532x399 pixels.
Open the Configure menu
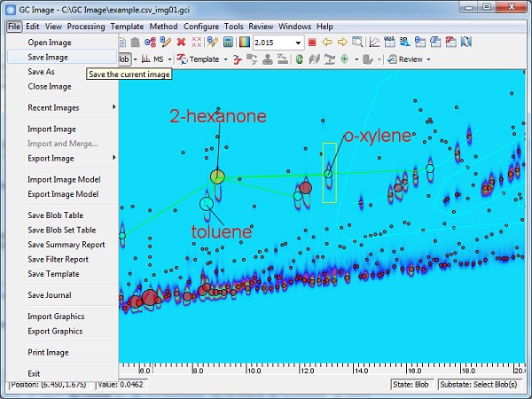pyautogui.click(x=201, y=27)
